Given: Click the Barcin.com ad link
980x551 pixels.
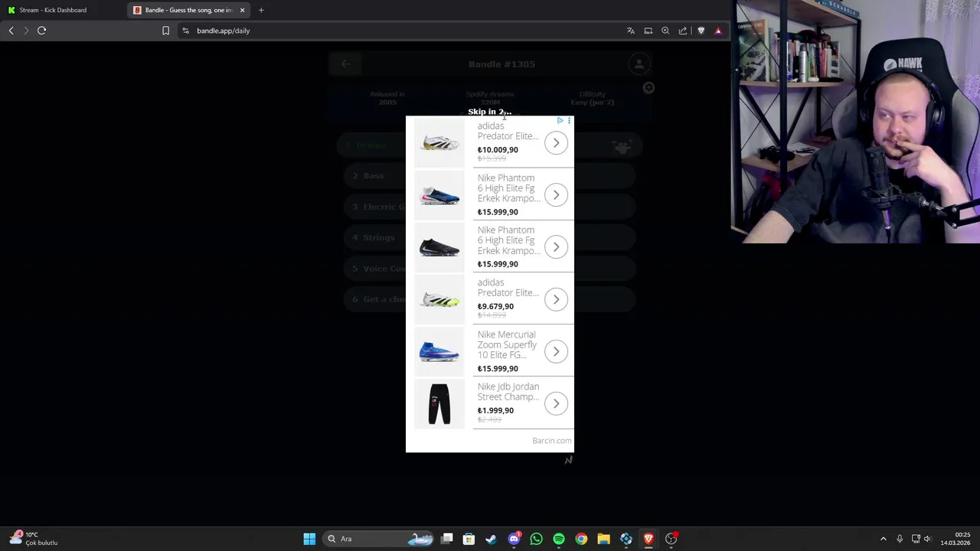Looking at the screenshot, I should (552, 441).
